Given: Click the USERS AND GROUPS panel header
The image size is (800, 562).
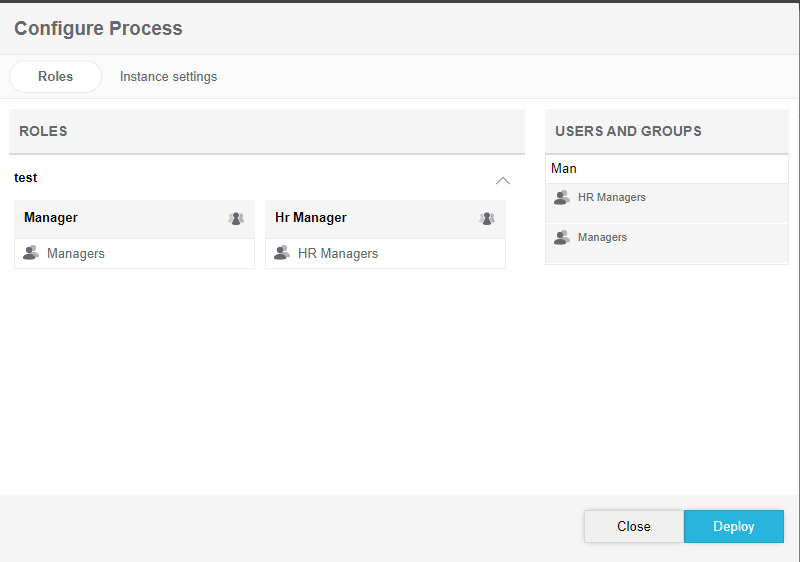Looking at the screenshot, I should point(628,131).
